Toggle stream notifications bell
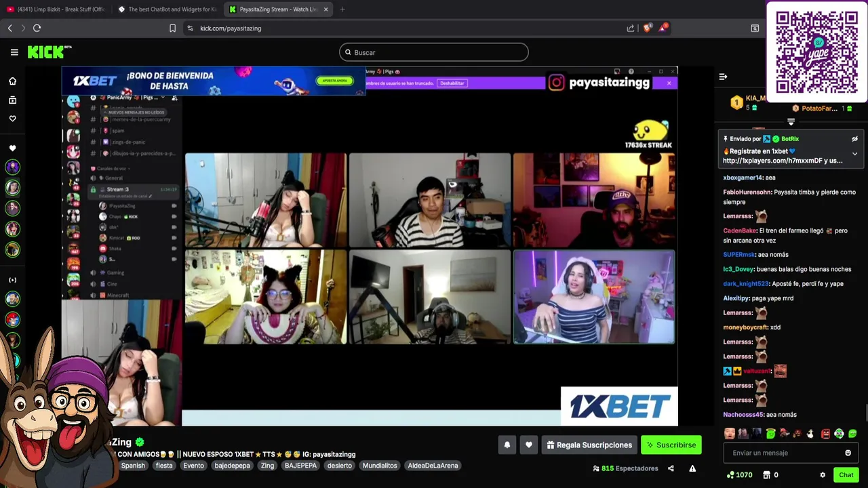The height and width of the screenshot is (488, 868). tap(507, 445)
